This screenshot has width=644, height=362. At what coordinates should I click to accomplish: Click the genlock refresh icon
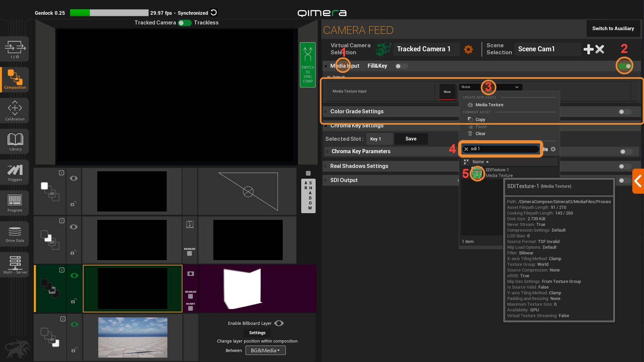pos(214,13)
